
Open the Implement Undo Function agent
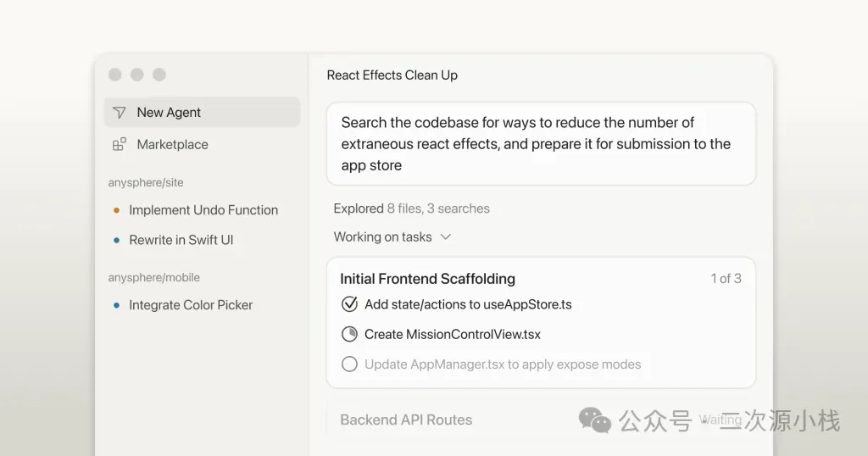(x=203, y=210)
